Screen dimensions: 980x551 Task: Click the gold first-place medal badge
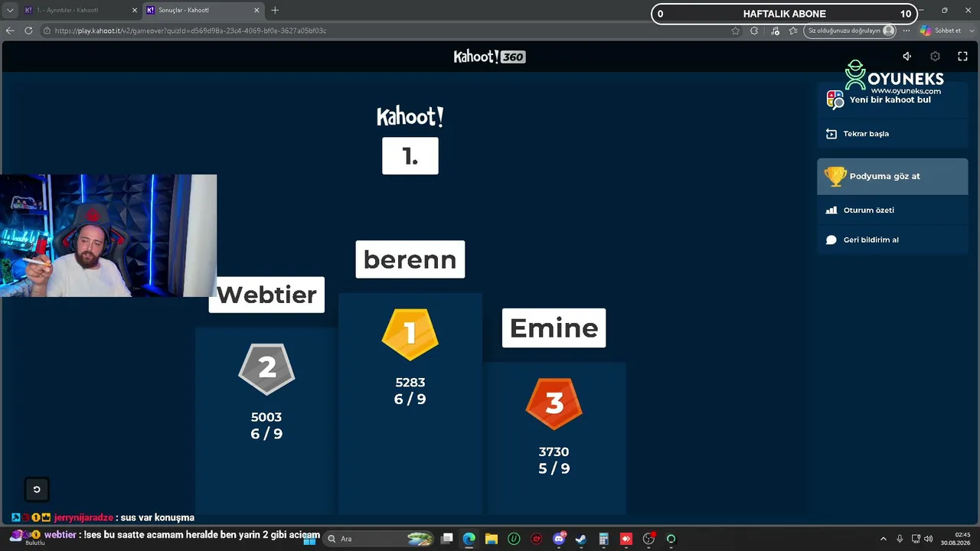click(410, 334)
